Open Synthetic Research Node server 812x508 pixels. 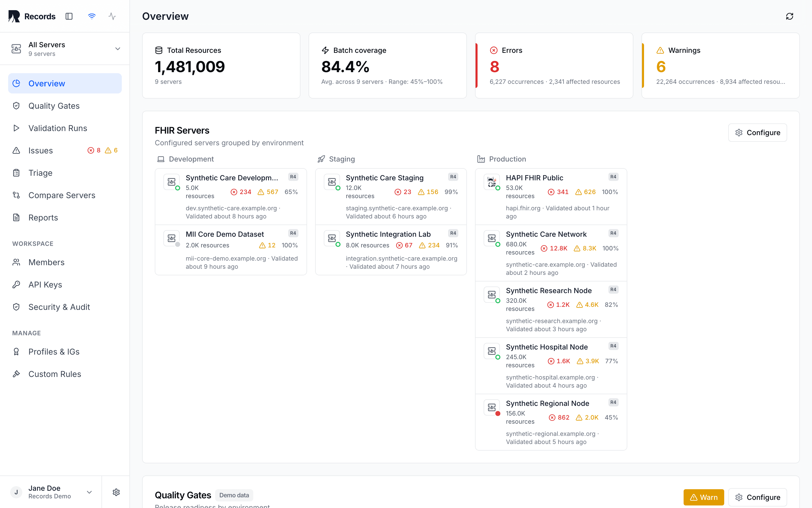click(x=551, y=309)
